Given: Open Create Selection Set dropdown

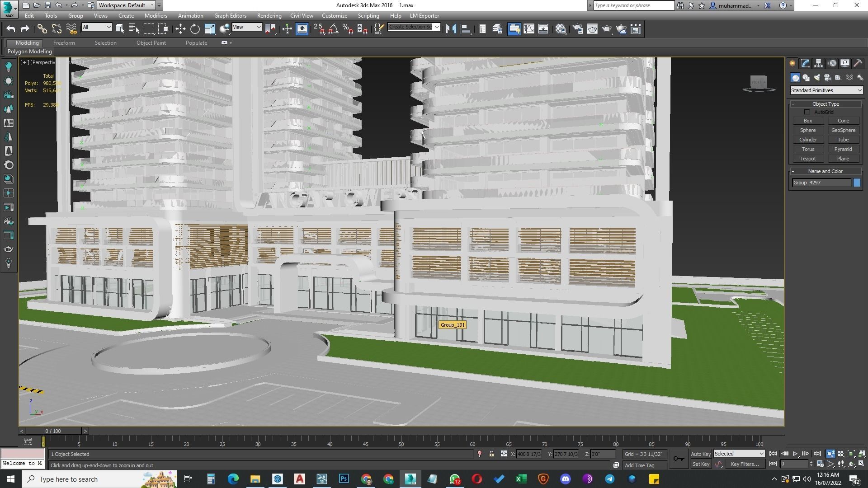Looking at the screenshot, I should click(414, 27).
